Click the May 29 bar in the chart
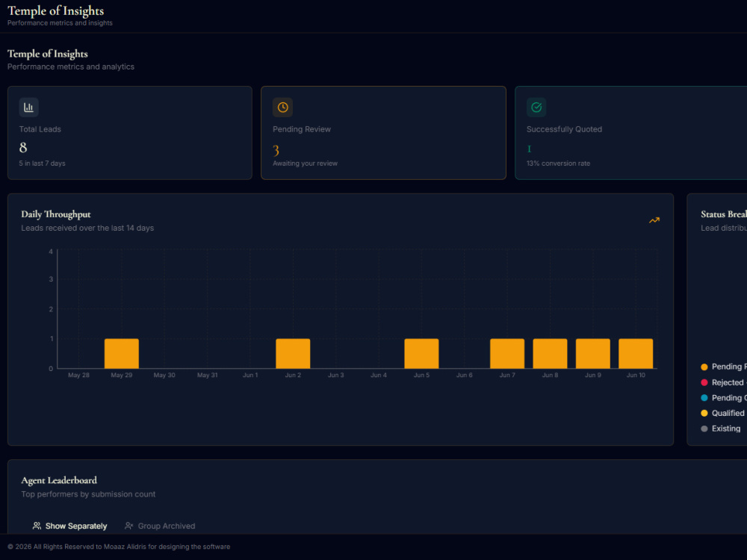Screen dimensions: 747x560 click(x=122, y=353)
